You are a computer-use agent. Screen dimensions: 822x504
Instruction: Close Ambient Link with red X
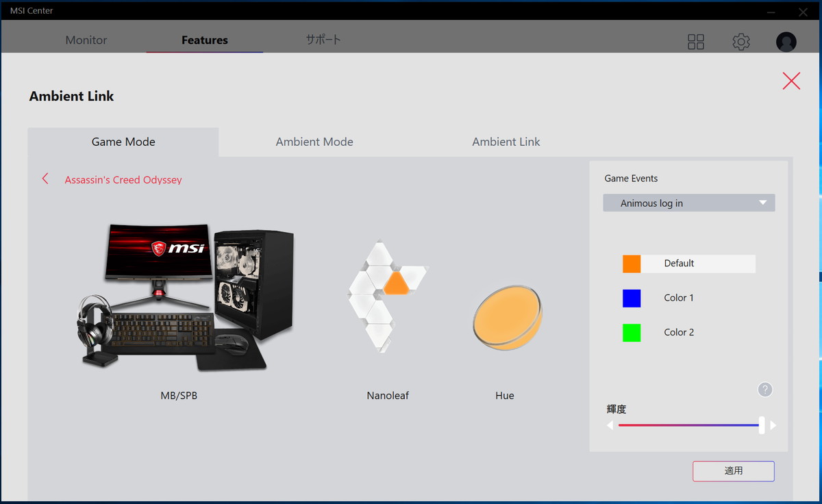[791, 81]
